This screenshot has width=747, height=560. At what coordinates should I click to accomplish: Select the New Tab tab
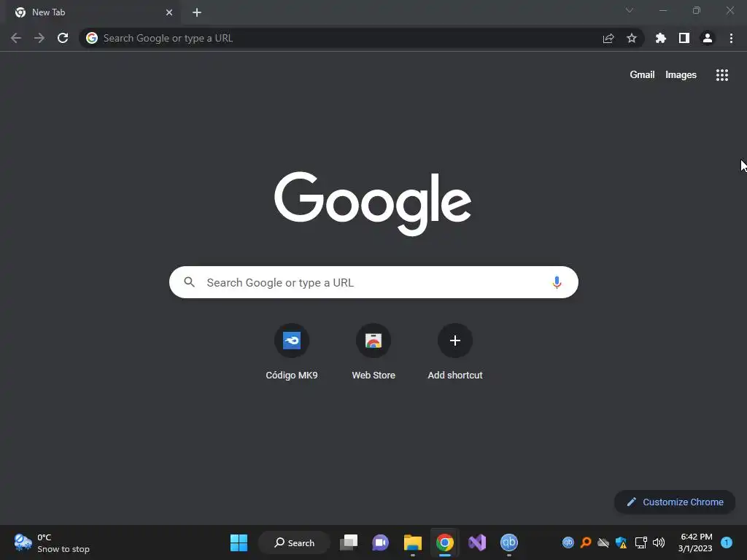click(93, 12)
